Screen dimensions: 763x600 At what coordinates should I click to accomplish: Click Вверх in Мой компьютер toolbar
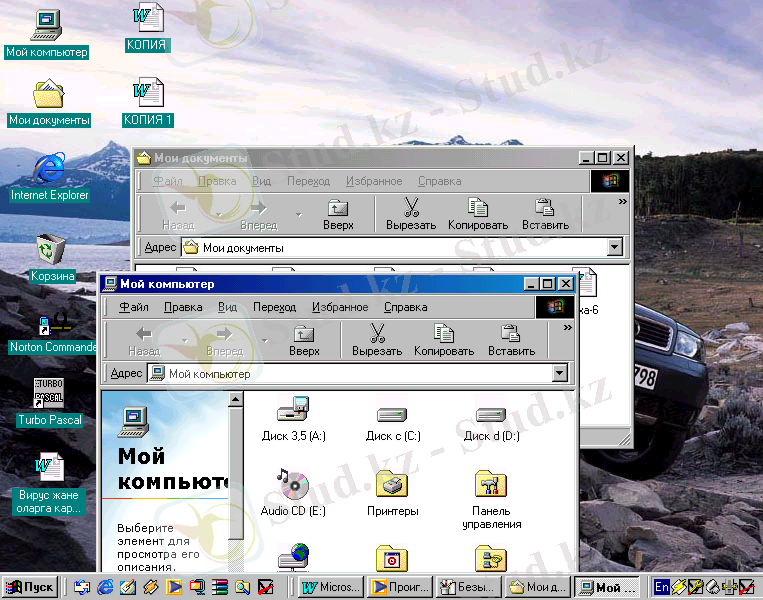click(304, 340)
